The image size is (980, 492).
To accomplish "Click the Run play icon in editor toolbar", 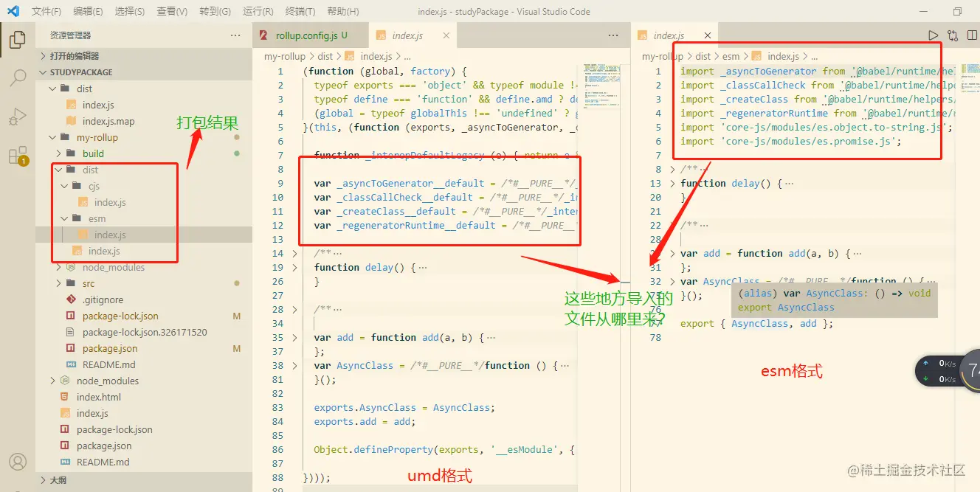I will click(933, 35).
